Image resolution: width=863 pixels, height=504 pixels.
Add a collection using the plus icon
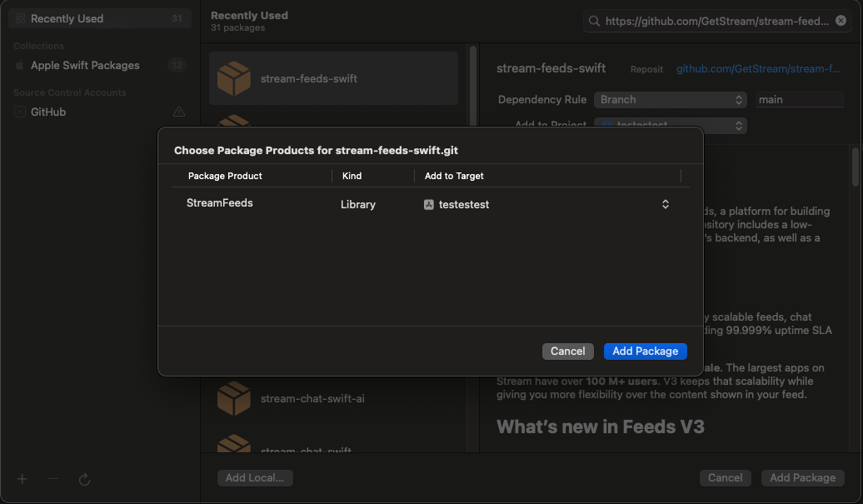pos(22,479)
